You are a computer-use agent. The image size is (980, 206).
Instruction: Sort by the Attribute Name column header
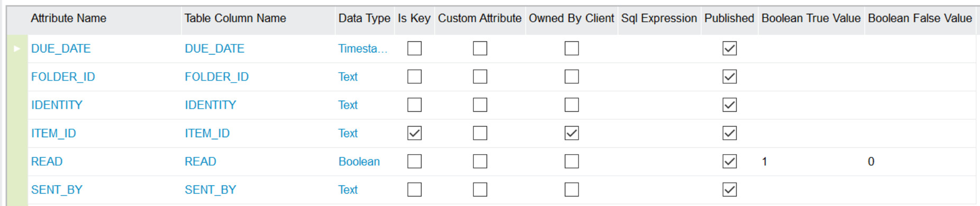click(x=69, y=19)
